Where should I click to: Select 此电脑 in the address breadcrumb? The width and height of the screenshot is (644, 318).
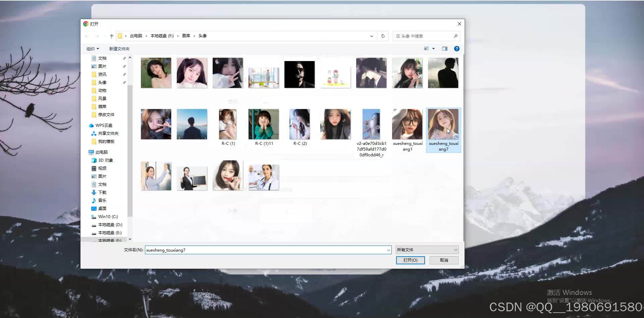[x=136, y=36]
